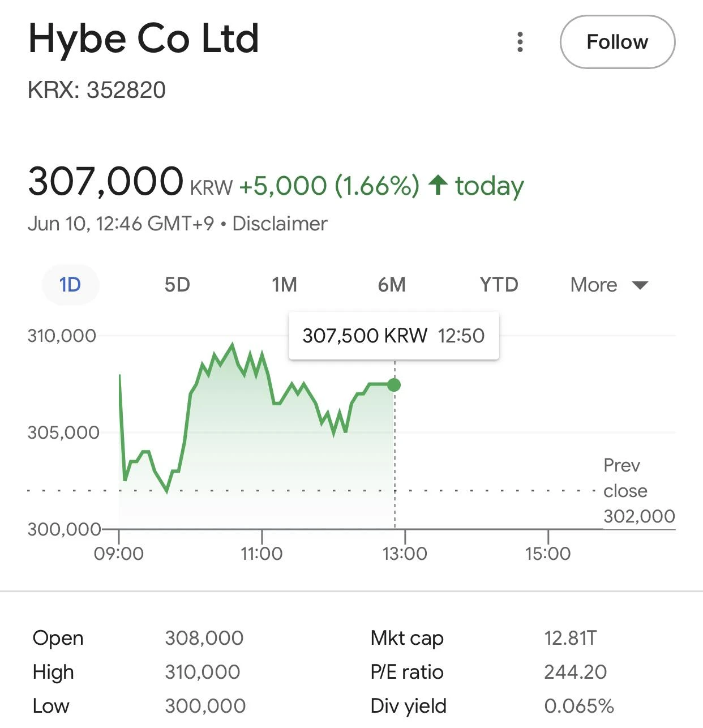
Task: Click the 307,500 KRW price tooltip
Action: (394, 336)
